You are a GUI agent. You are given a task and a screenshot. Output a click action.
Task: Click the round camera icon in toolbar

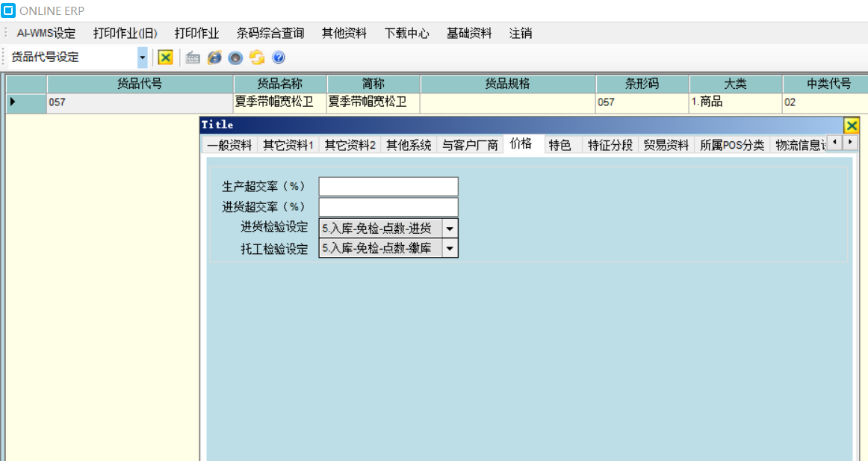235,58
